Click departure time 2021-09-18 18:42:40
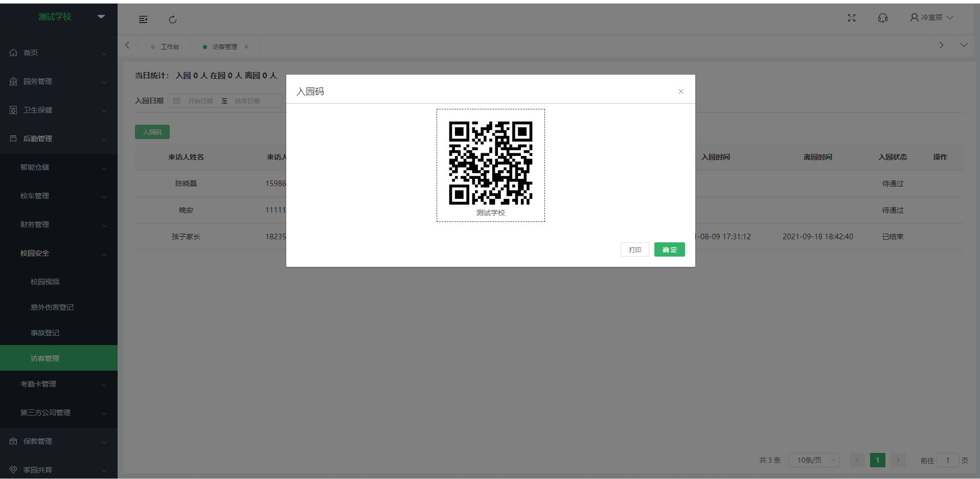 [x=818, y=237]
